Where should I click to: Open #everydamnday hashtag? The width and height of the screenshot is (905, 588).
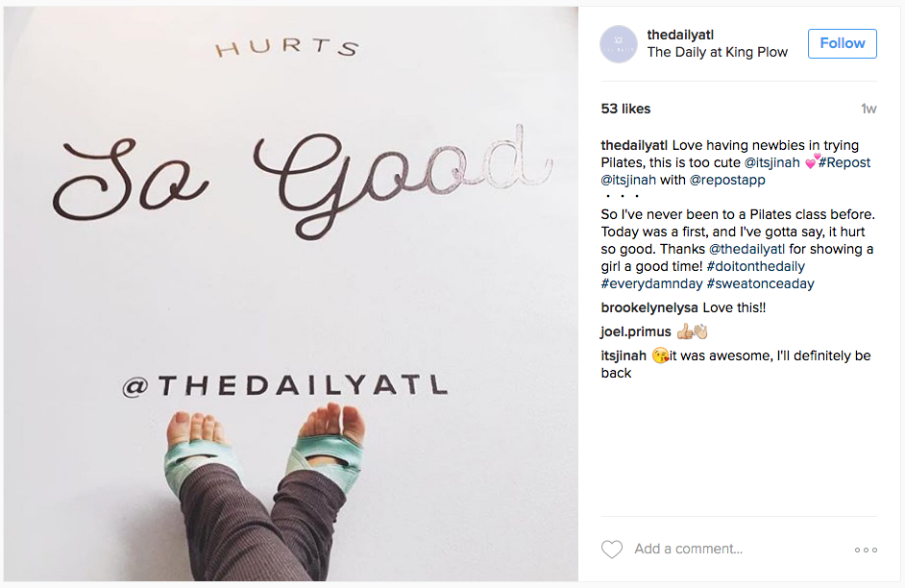(x=651, y=283)
